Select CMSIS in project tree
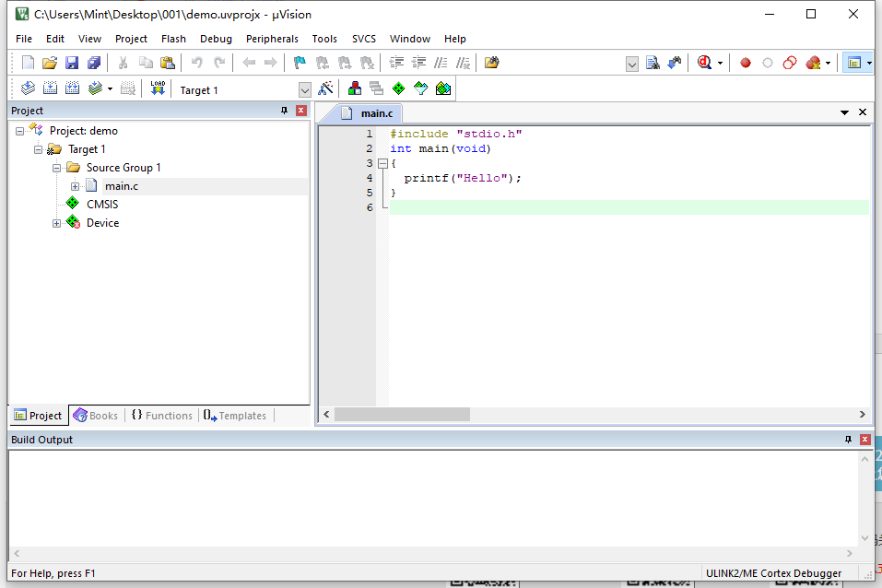Image resolution: width=882 pixels, height=588 pixels. pos(102,205)
